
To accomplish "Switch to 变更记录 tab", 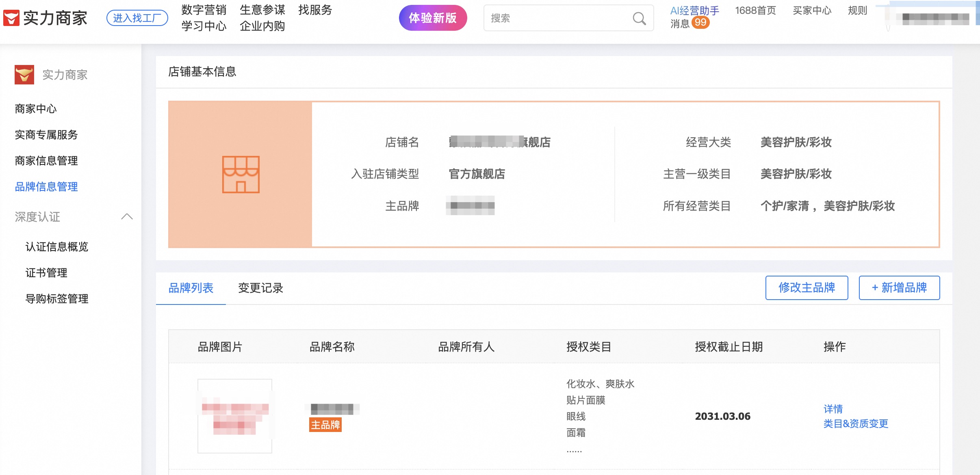I will tap(260, 288).
